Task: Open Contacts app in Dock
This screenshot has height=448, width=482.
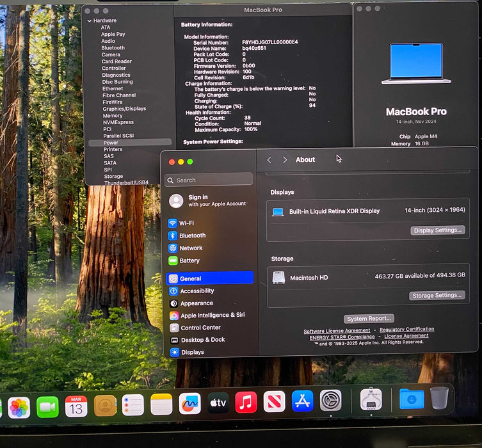Action: tap(105, 406)
